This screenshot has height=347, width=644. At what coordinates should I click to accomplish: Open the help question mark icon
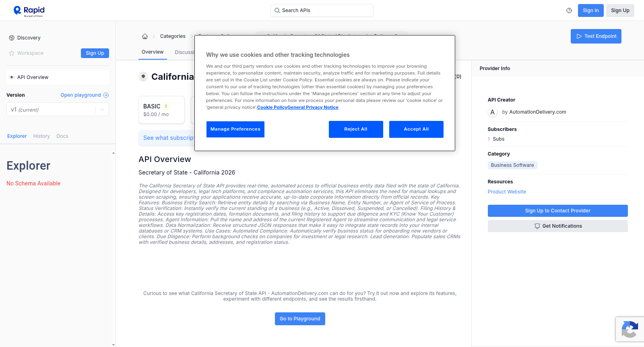tap(569, 10)
